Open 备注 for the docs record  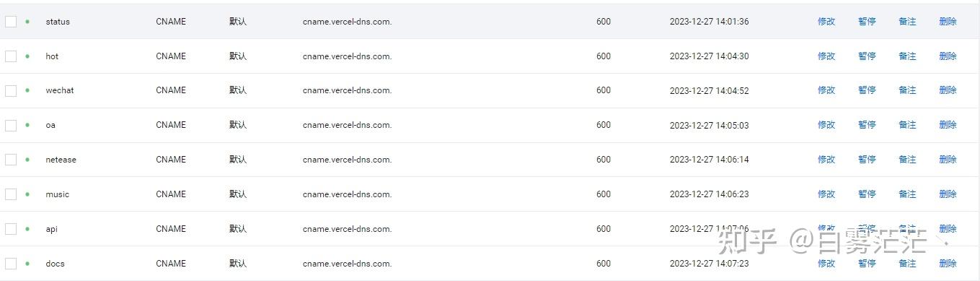(x=907, y=264)
